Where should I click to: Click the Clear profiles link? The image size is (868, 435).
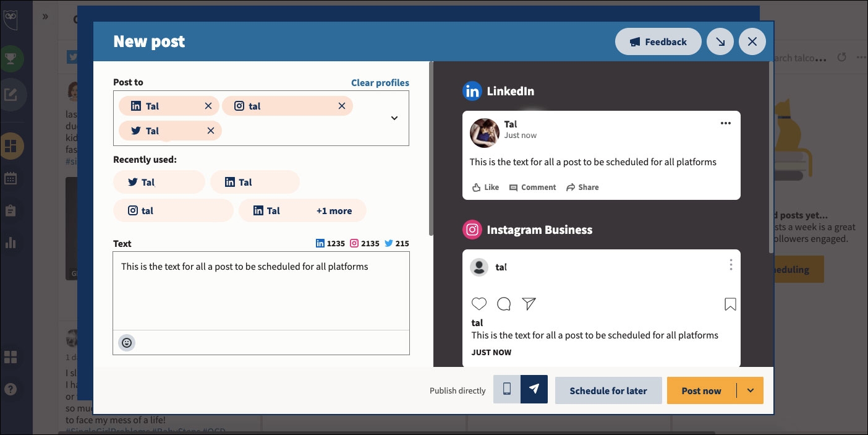380,83
